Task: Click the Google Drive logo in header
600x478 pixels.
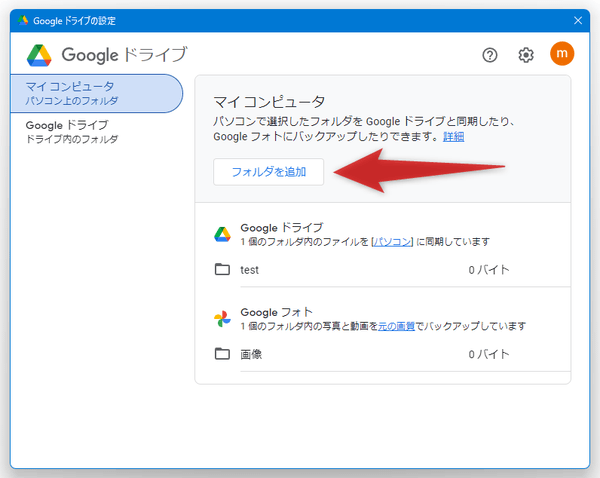Action: click(x=39, y=55)
